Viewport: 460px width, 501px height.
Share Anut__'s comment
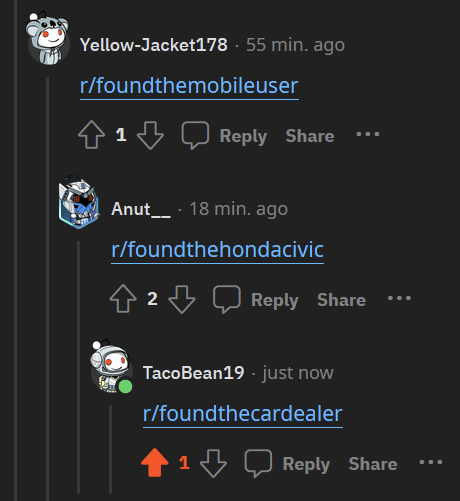pos(341,300)
